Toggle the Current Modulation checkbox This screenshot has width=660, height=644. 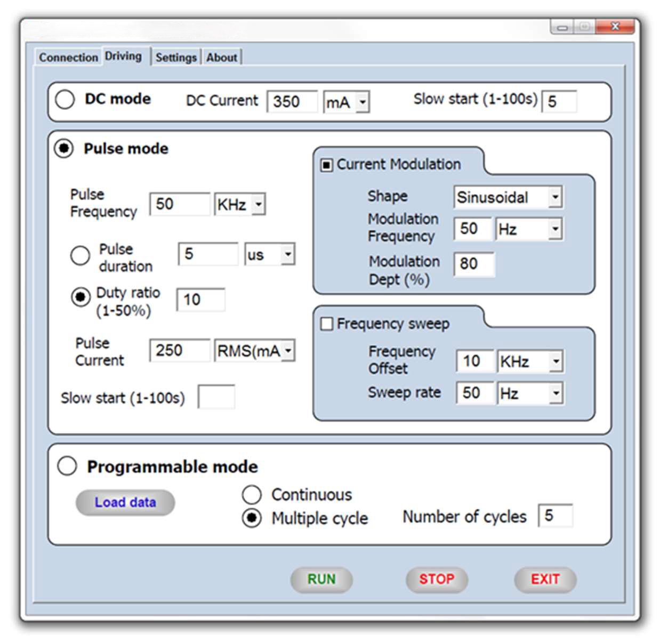[x=326, y=165]
